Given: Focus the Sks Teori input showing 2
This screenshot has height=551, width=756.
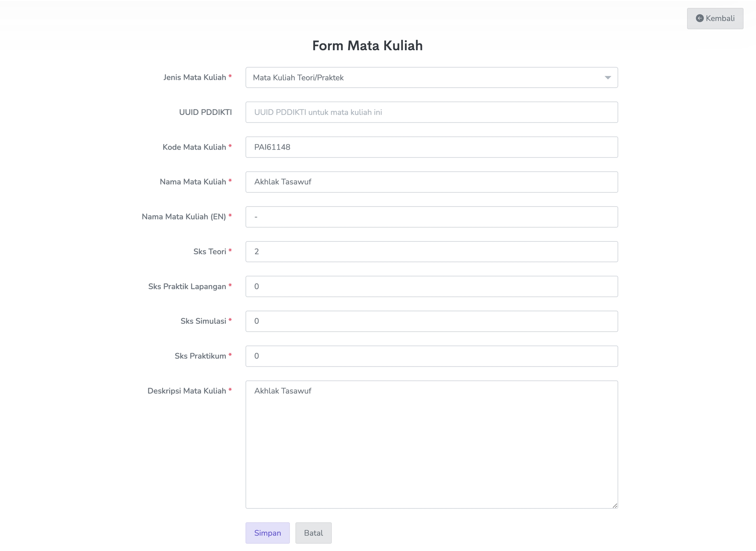Looking at the screenshot, I should (x=431, y=252).
